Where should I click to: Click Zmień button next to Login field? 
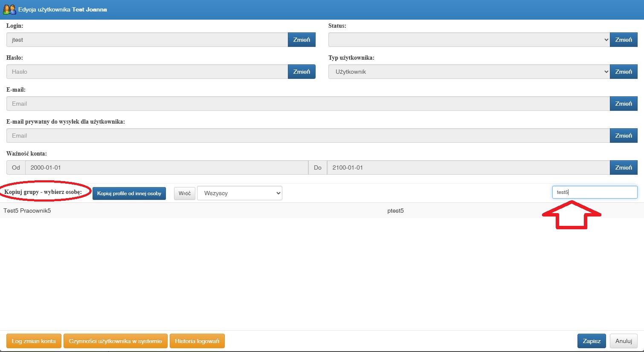[302, 40]
